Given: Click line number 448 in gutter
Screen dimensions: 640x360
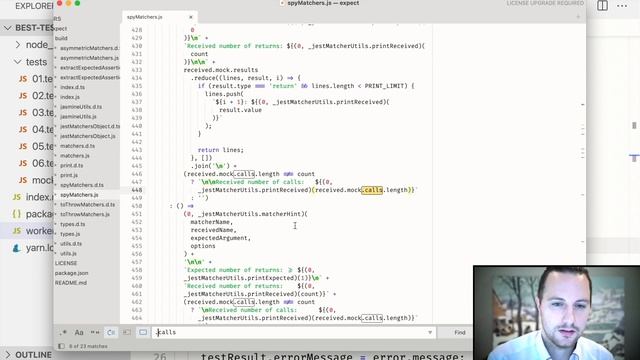Looking at the screenshot, I should pos(137,190).
